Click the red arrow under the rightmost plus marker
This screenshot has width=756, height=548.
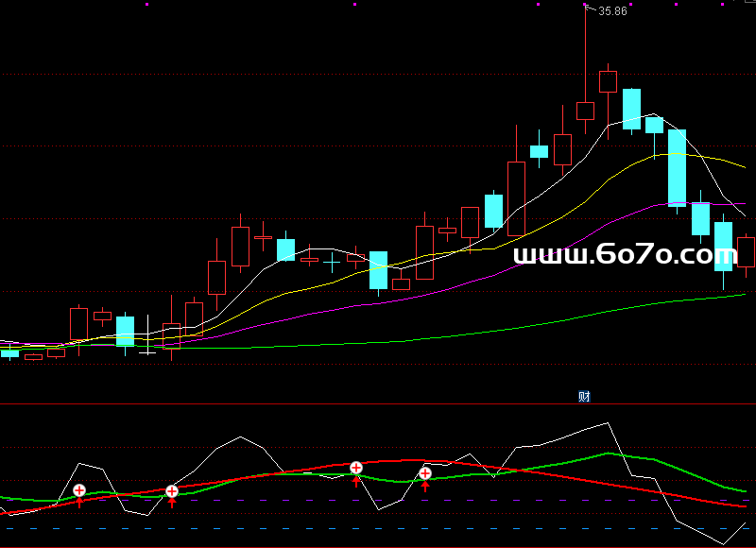tap(425, 487)
